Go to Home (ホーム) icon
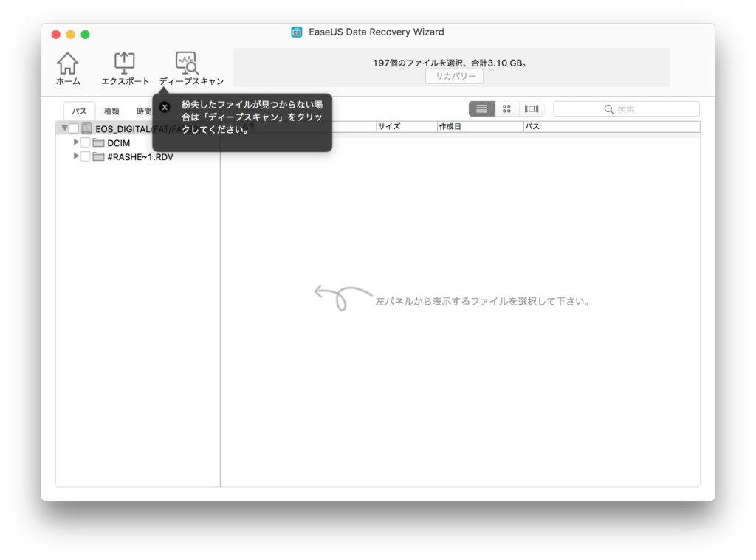This screenshot has height=560, width=756. click(67, 69)
